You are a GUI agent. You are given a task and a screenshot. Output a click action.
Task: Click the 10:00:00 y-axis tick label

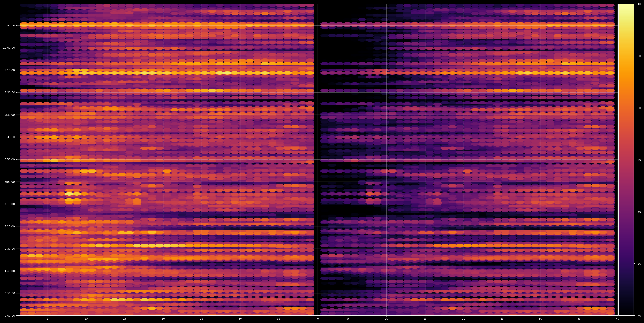click(x=9, y=48)
